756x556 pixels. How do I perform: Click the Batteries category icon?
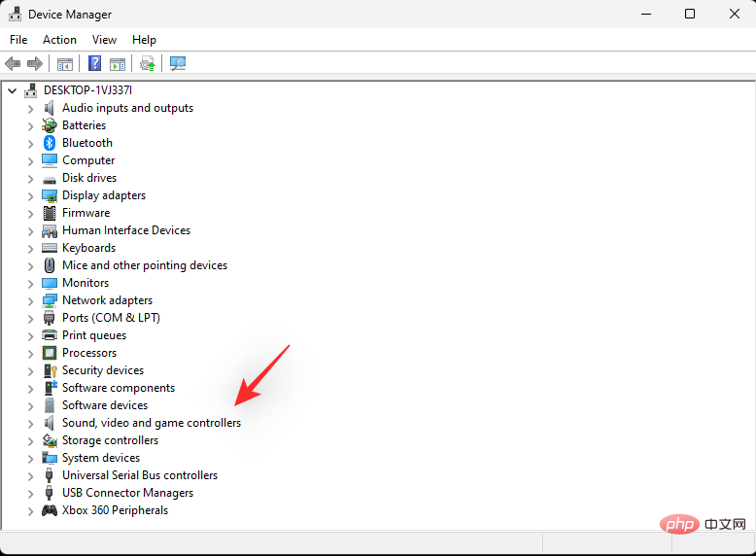[50, 125]
